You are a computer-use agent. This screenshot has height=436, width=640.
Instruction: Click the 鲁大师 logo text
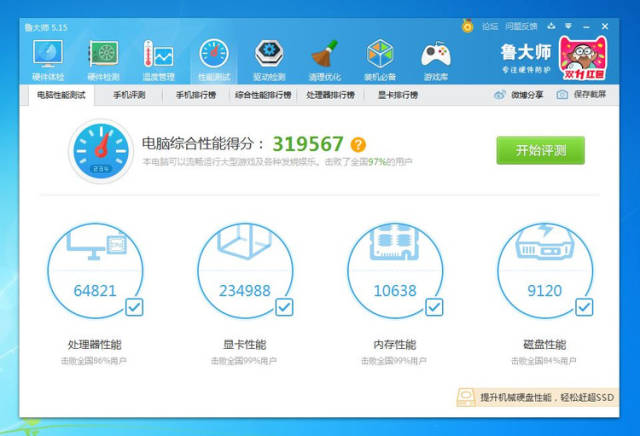pyautogui.click(x=526, y=52)
